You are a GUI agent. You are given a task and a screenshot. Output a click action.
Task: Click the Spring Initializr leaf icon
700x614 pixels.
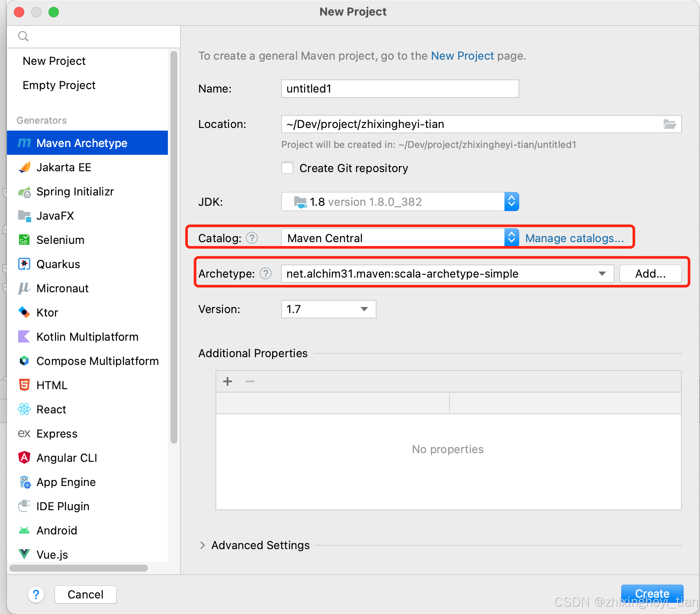24,192
